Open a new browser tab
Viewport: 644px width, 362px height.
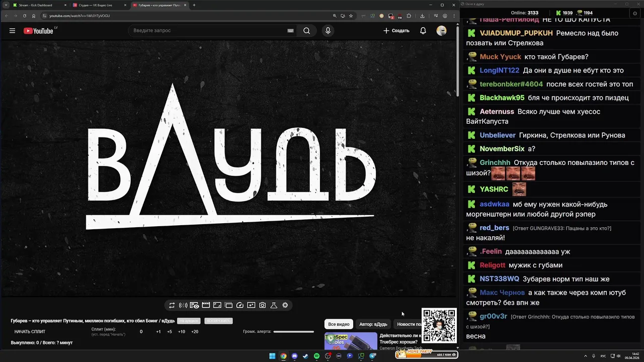[x=194, y=5]
